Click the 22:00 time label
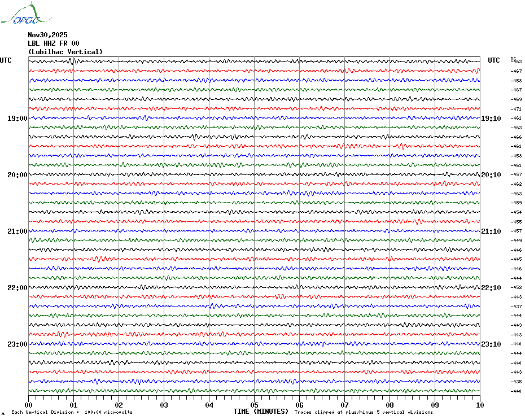This screenshot has height=420, width=525. tap(17, 288)
